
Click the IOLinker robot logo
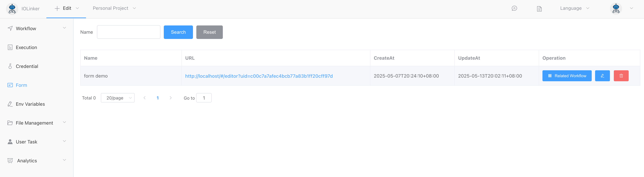click(x=12, y=9)
